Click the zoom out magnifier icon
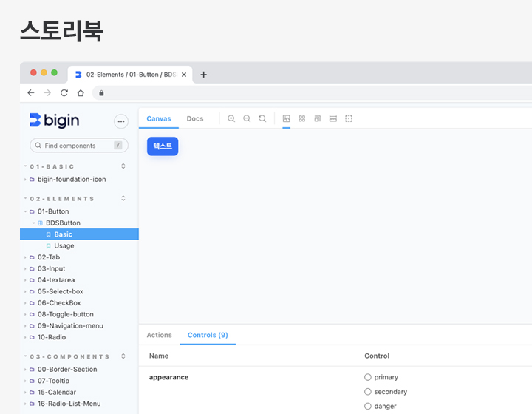Screen dimensions: 532x414 [247, 118]
